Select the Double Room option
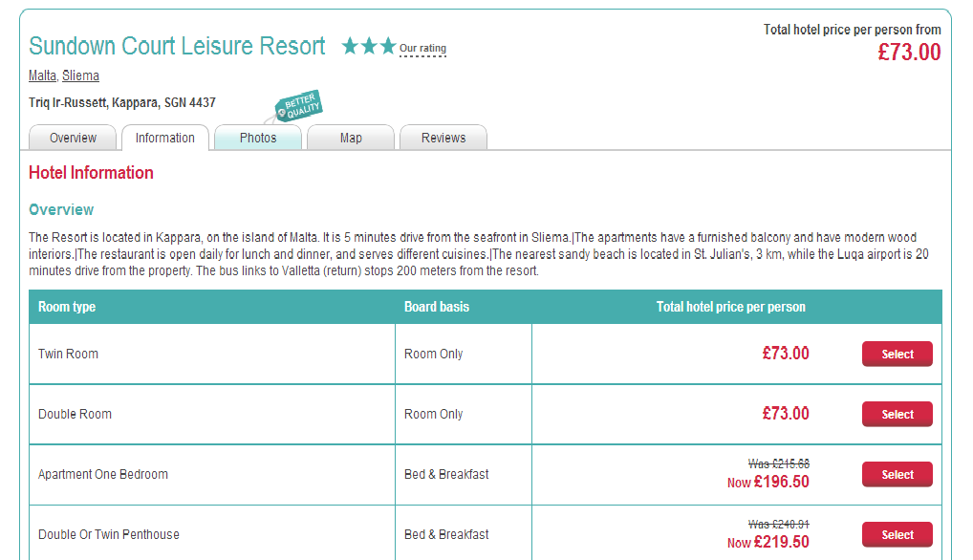Screen dimensions: 973x560 coord(897,414)
